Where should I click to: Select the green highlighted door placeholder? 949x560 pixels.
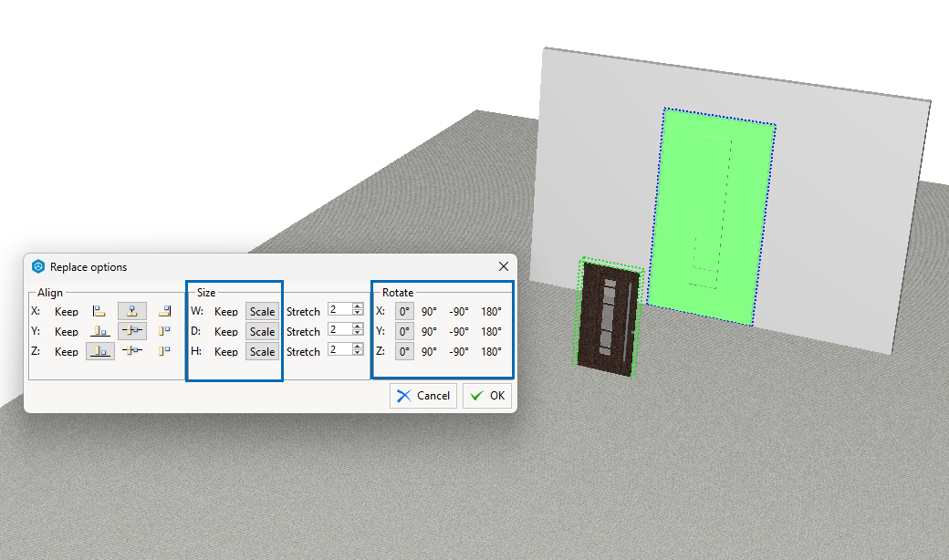click(713, 216)
